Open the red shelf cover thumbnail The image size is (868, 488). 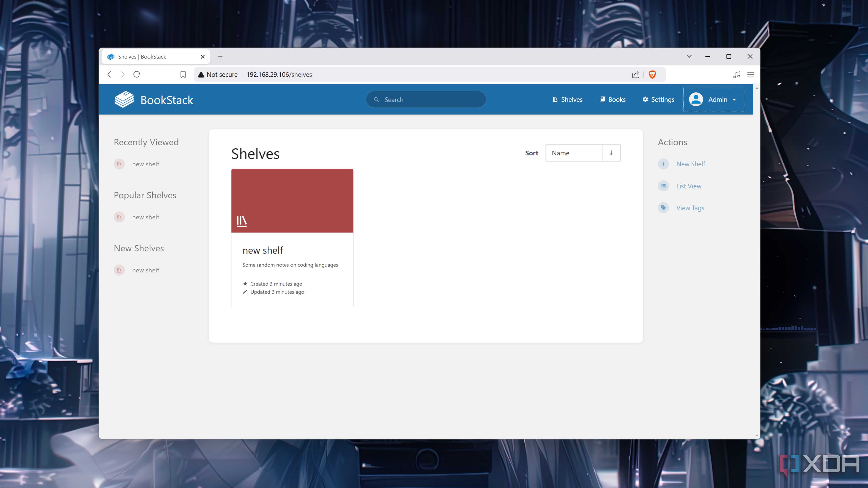click(292, 201)
